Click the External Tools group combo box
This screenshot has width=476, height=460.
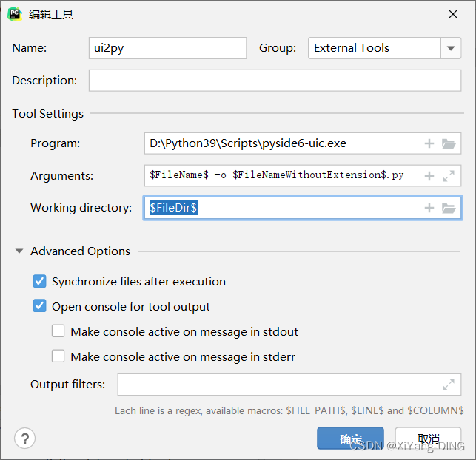[374, 48]
